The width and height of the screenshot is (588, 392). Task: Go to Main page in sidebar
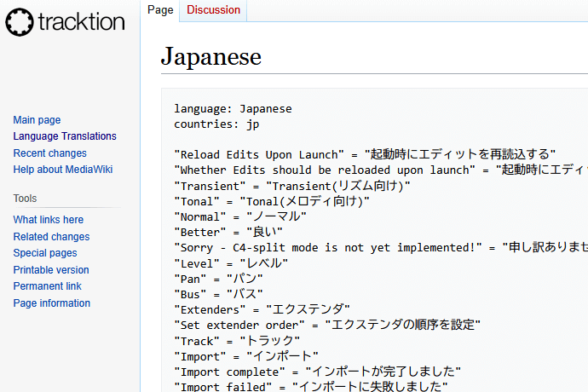[37, 120]
